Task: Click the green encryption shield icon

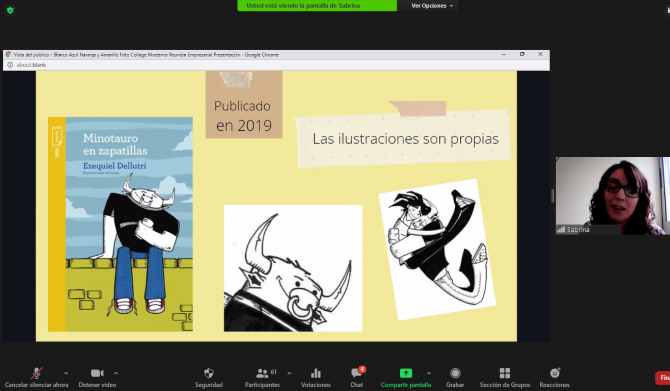Action: coord(10,10)
